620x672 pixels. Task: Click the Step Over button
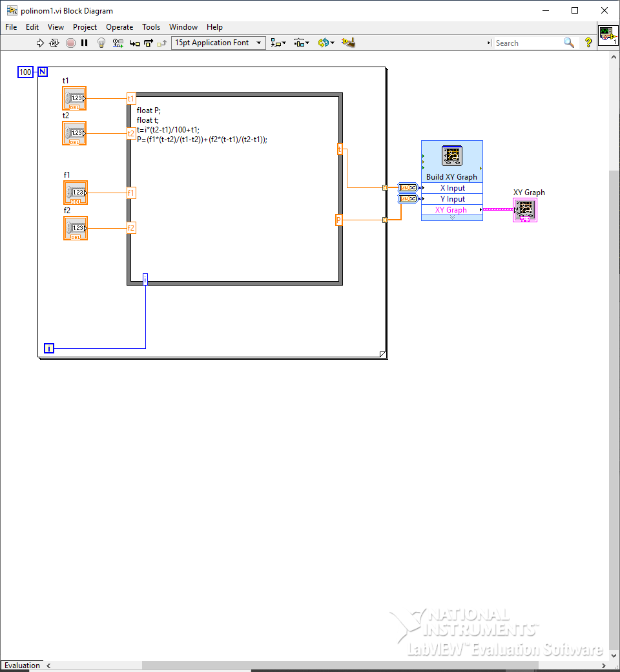pos(149,43)
